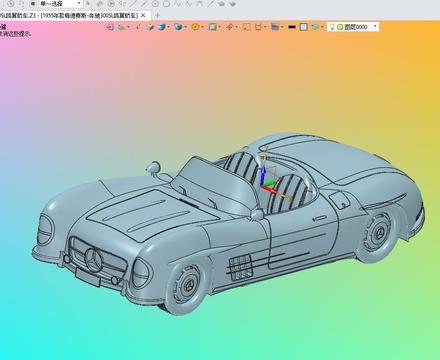
Task: Open a new tab with plus button
Action: (x=157, y=15)
